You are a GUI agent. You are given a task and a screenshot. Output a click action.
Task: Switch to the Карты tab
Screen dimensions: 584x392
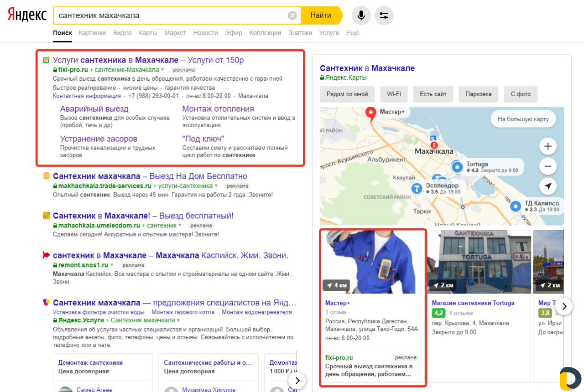click(148, 33)
